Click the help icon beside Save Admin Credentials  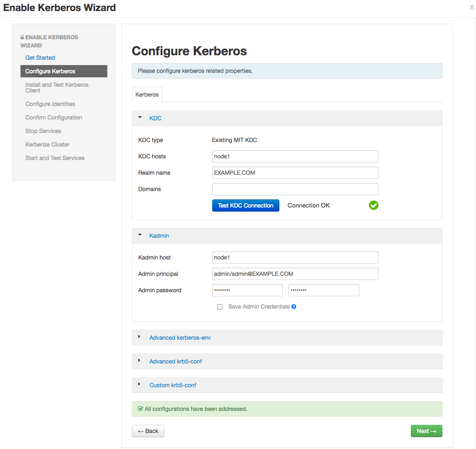tap(294, 307)
